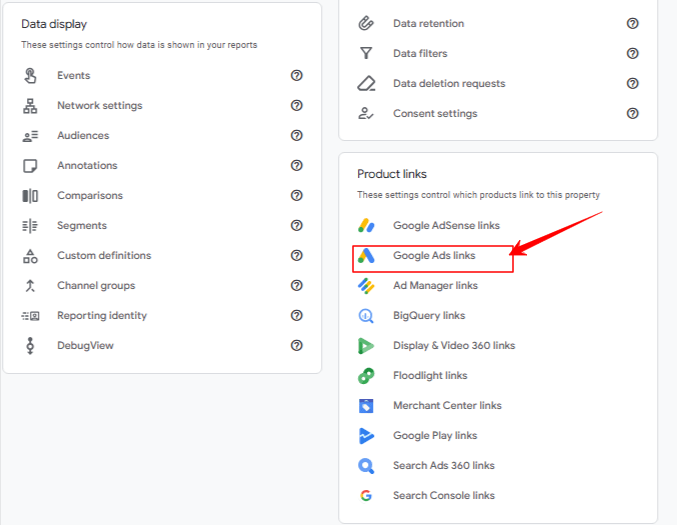
Task: Click the Google Ads logo icon
Action: click(x=366, y=256)
